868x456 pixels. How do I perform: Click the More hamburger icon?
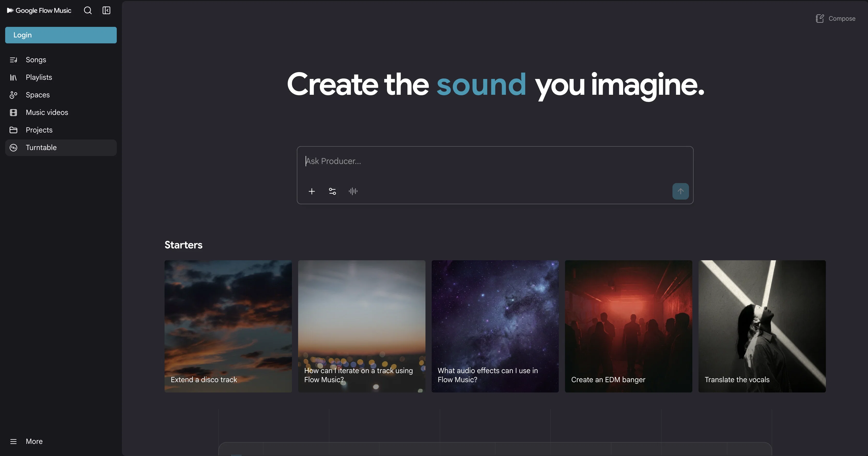[13, 442]
